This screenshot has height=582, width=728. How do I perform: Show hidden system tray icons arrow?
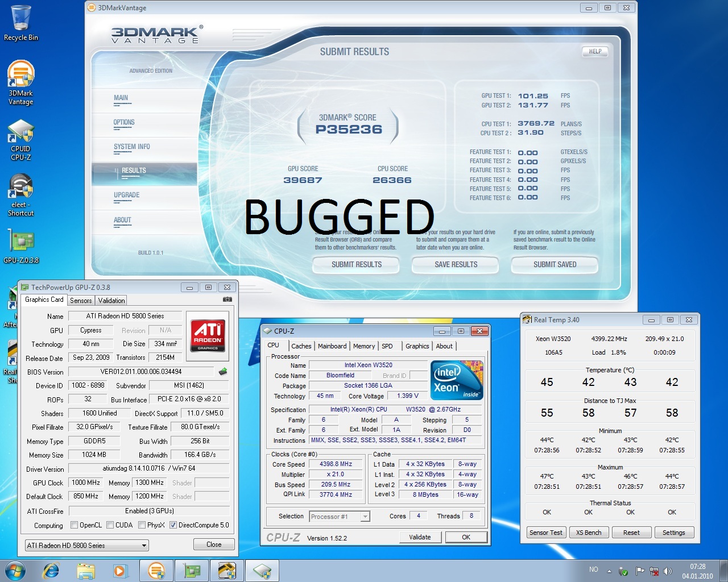(x=609, y=571)
